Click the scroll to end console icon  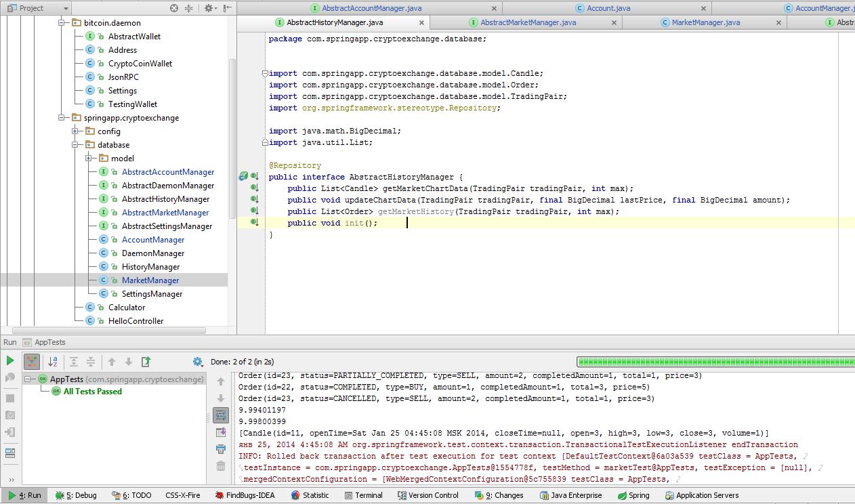coord(221,432)
